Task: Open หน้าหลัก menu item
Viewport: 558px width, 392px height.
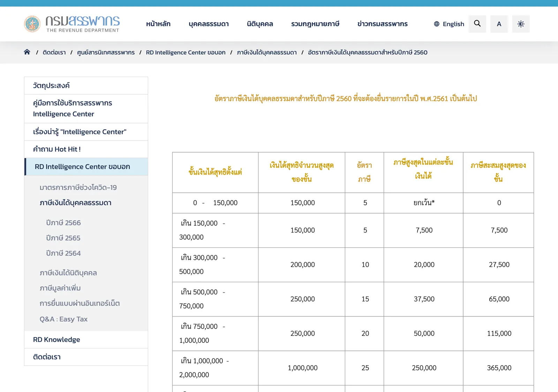Action: pos(158,24)
